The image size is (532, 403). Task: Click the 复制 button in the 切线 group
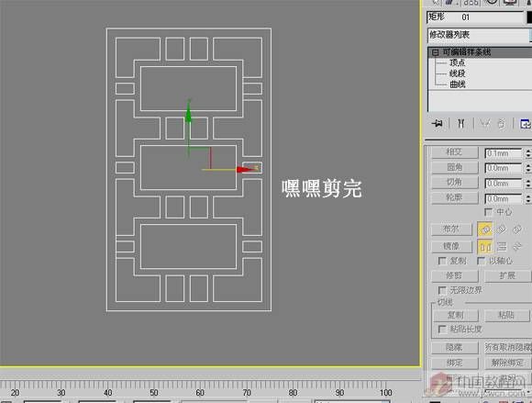[456, 316]
